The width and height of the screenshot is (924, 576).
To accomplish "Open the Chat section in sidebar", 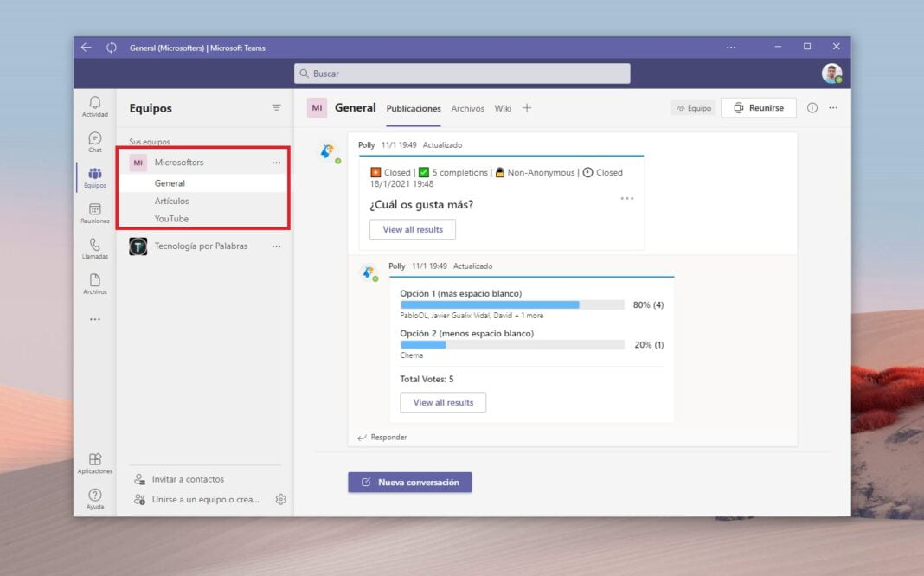I will click(x=95, y=141).
